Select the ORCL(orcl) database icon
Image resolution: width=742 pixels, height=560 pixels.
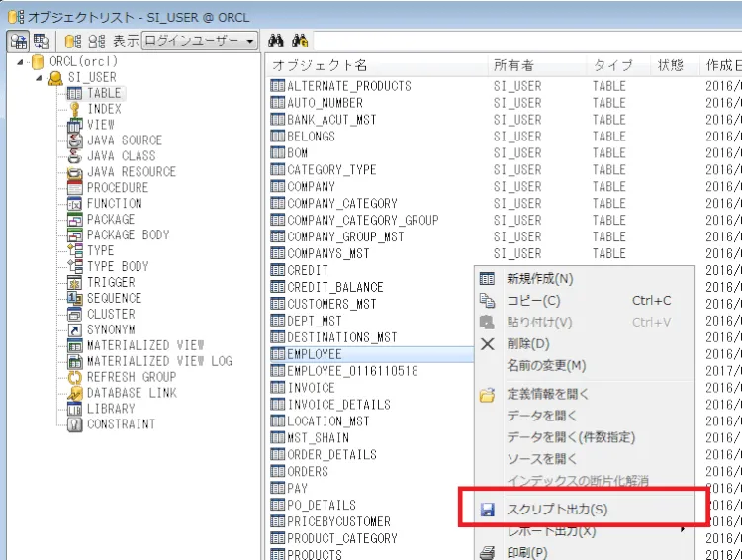click(x=38, y=62)
